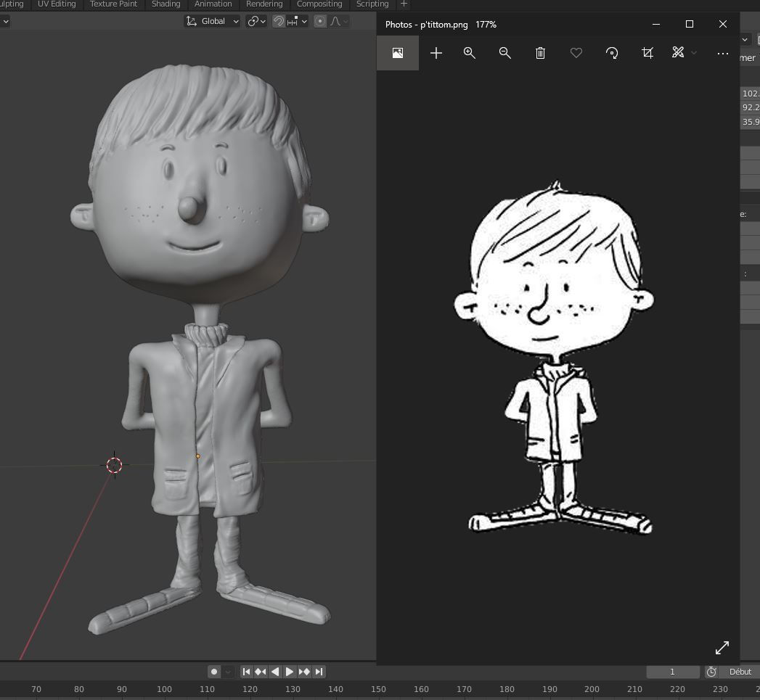Open the snap element options dropdown
This screenshot has width=760, height=700.
pyautogui.click(x=298, y=21)
